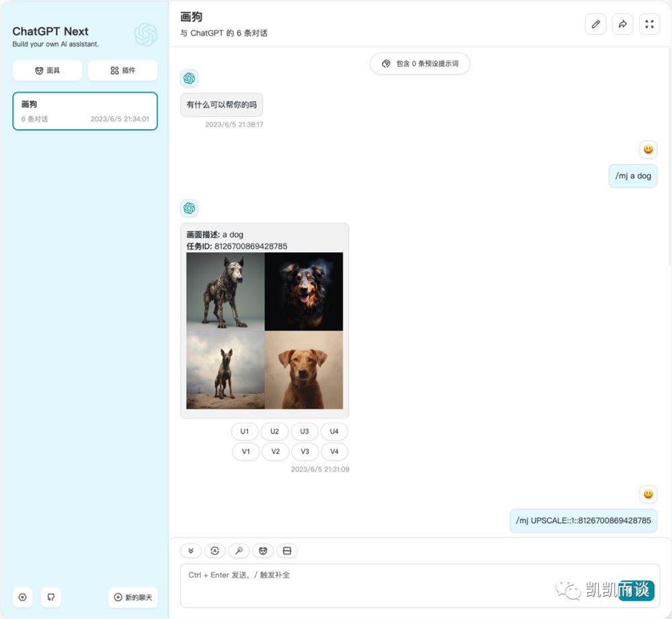Click the U1 upscale button
The image size is (672, 619).
(245, 431)
